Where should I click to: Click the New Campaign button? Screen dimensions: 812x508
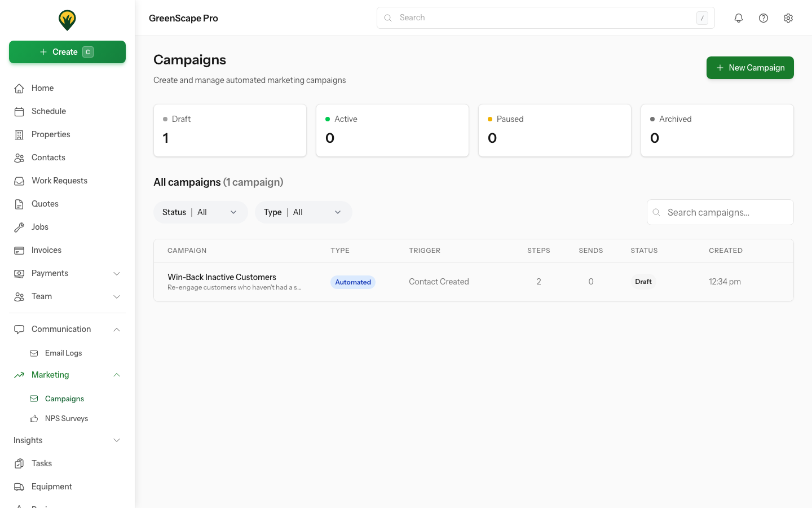click(x=750, y=67)
